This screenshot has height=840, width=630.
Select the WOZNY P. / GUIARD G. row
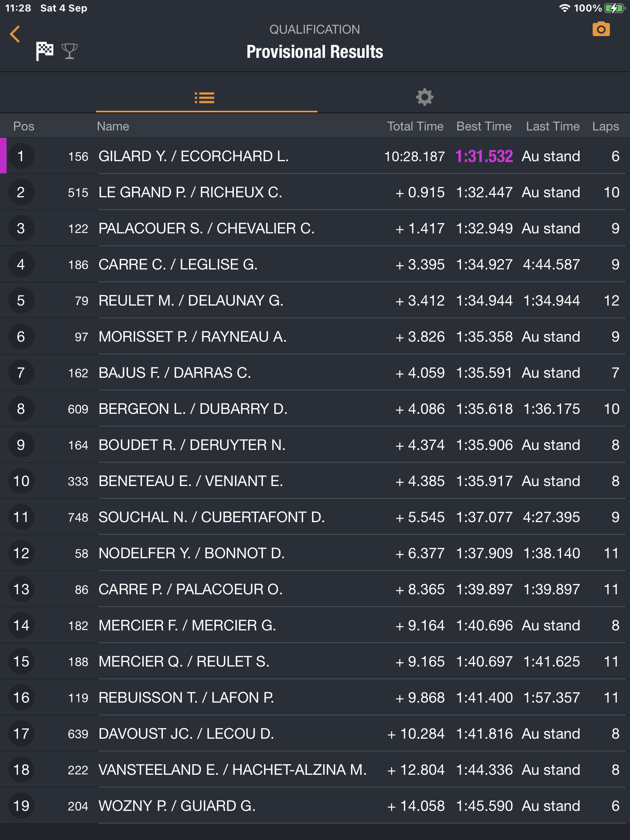(315, 806)
